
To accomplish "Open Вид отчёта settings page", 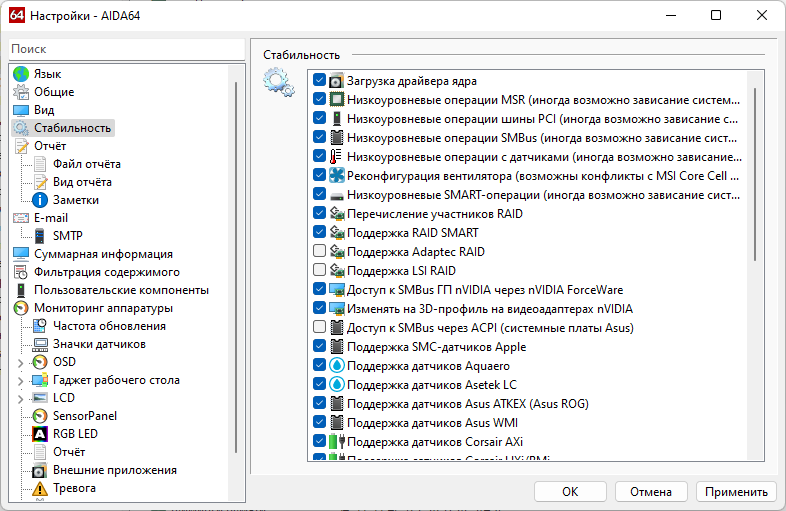I will [82, 182].
